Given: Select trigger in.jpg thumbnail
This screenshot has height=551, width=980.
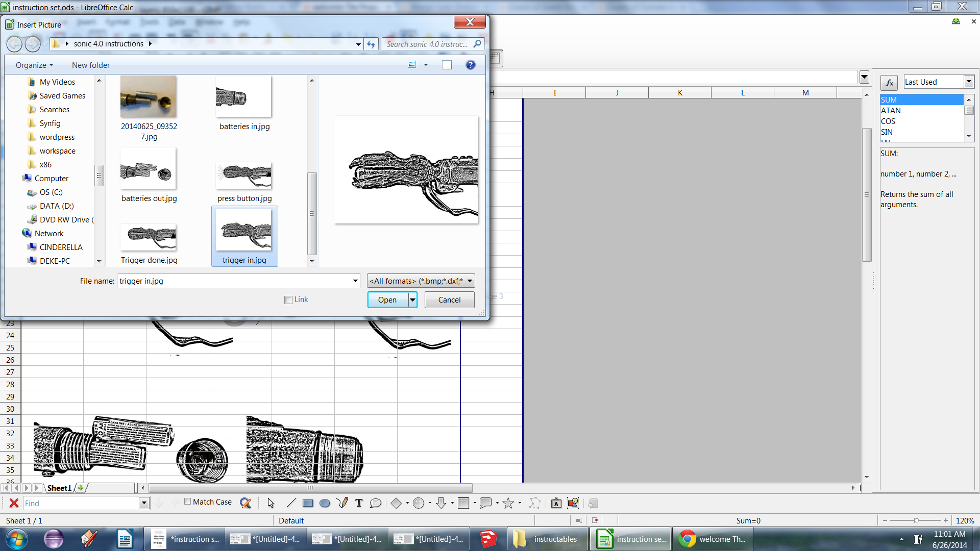Looking at the screenshot, I should tap(244, 236).
